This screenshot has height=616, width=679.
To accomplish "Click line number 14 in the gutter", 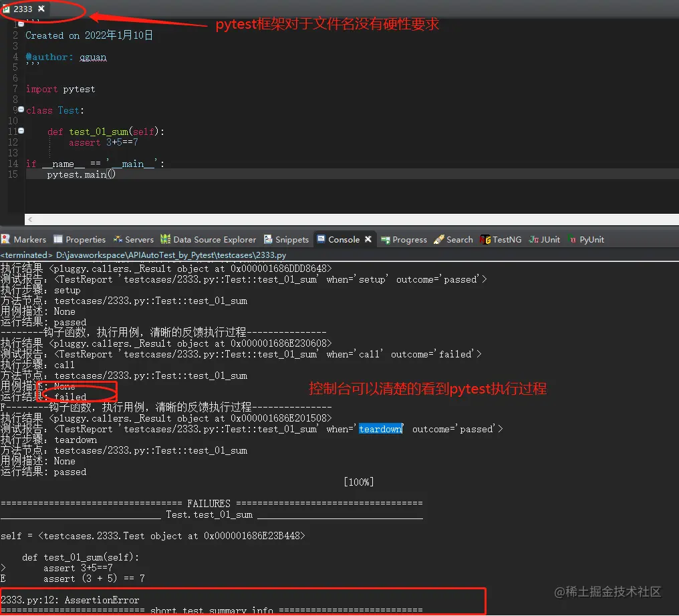I will (x=13, y=164).
